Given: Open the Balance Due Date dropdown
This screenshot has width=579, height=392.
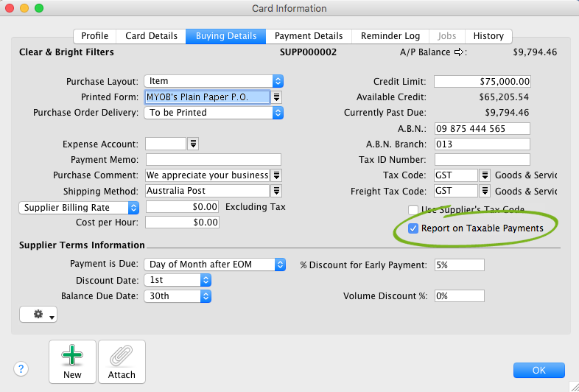Looking at the screenshot, I should (206, 296).
